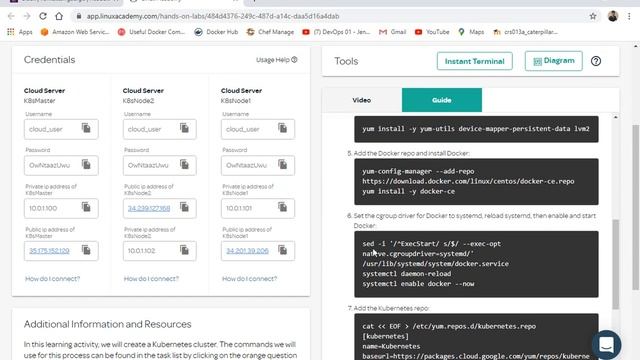
Task: Click the systemctl daemon-reload line
Action: click(x=407, y=274)
